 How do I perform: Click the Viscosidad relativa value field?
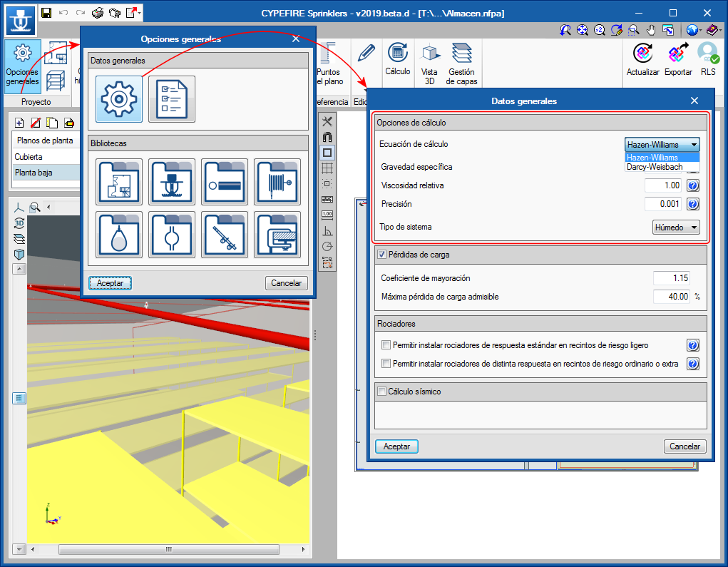pos(663,185)
